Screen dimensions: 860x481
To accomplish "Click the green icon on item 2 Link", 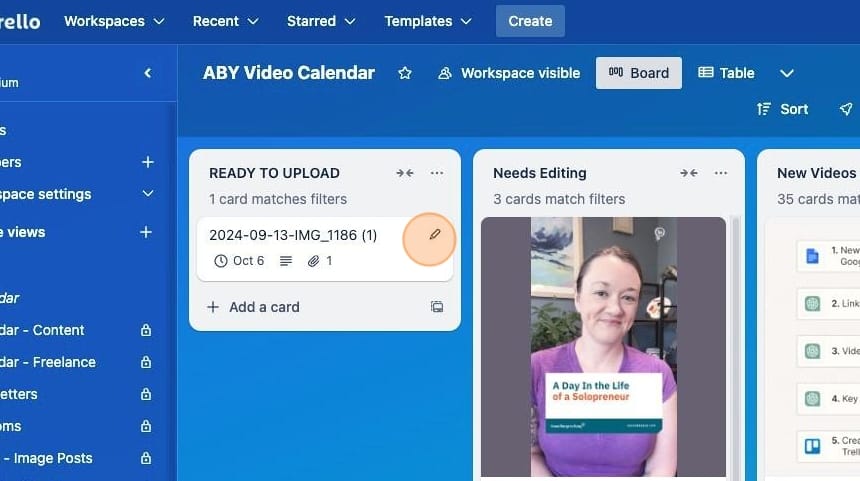I will [x=812, y=303].
